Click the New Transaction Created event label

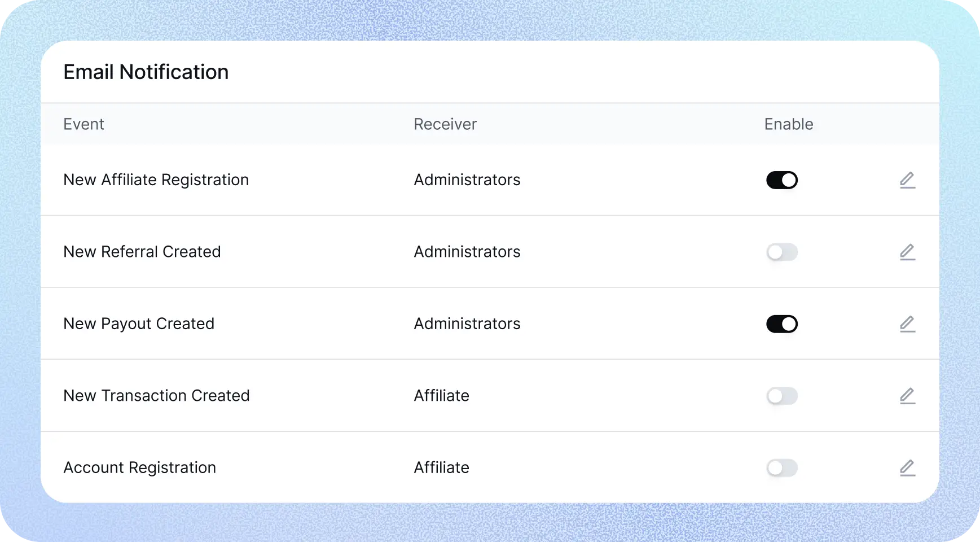pyautogui.click(x=156, y=396)
